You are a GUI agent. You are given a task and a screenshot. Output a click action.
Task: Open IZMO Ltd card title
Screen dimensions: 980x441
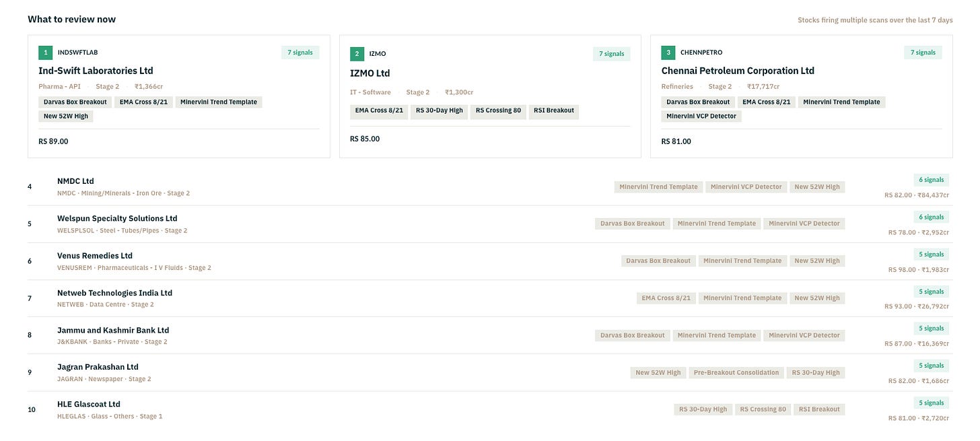pos(370,73)
